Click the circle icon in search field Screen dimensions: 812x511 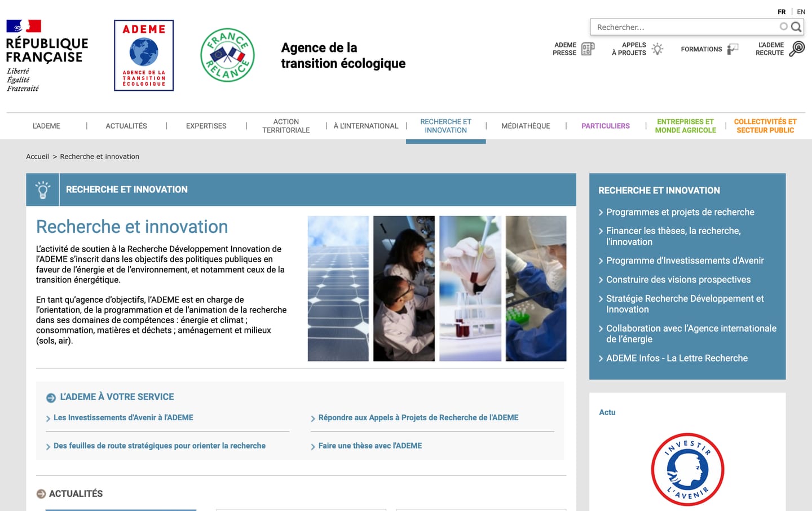[783, 27]
